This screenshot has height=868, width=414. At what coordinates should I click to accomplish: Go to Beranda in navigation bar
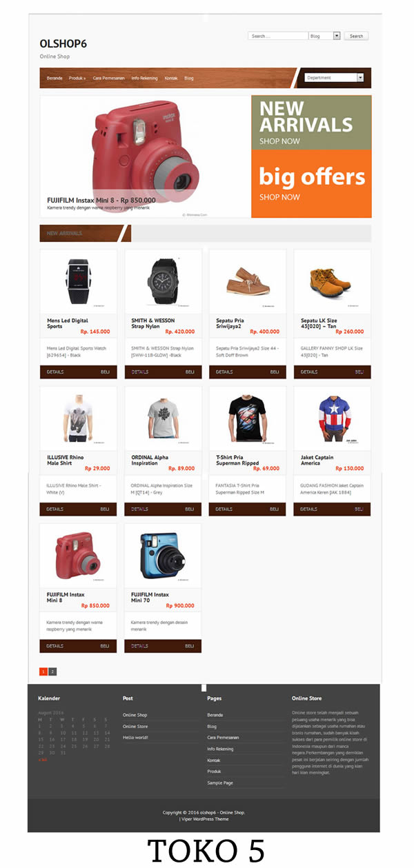coord(55,78)
